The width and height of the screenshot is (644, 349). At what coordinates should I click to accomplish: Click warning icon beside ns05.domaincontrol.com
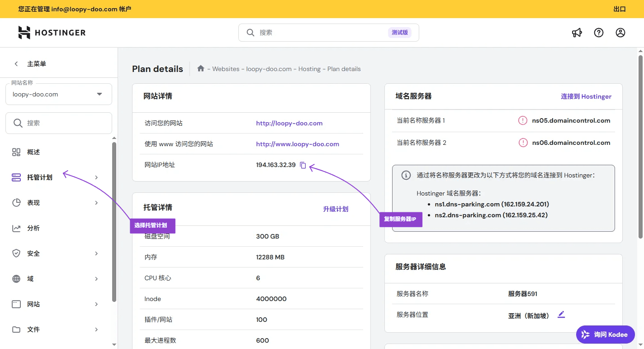[x=523, y=120]
